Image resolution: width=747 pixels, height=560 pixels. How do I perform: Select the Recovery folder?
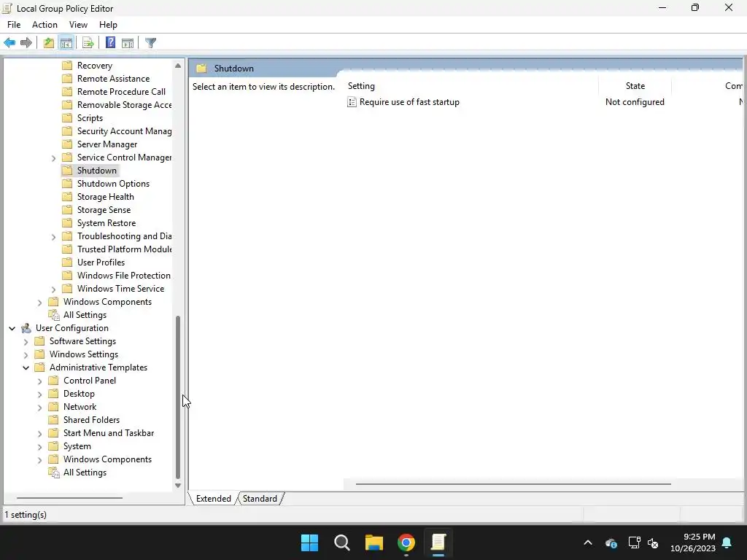(95, 66)
